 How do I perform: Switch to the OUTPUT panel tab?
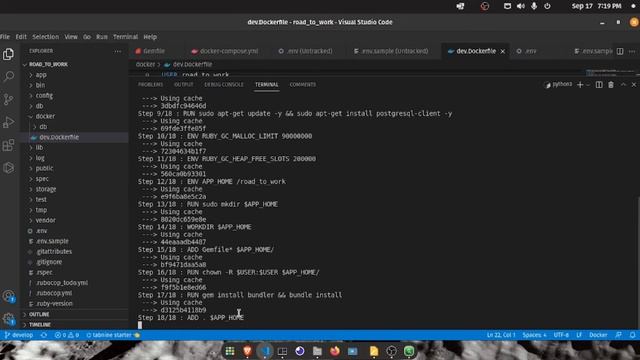[x=184, y=84]
